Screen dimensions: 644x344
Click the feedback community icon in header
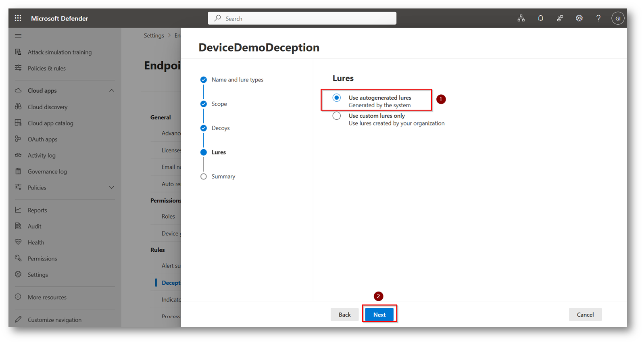coord(560,18)
